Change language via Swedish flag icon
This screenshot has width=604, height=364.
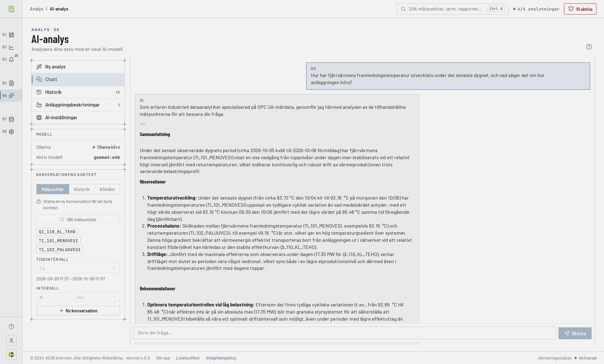pyautogui.click(x=11, y=355)
